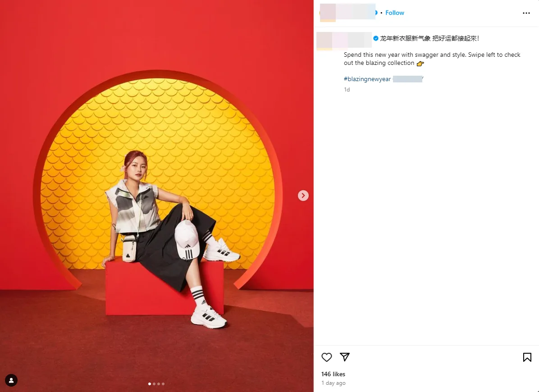This screenshot has width=539, height=392.
Task: Click the 1d timestamp under caption
Action: (347, 90)
